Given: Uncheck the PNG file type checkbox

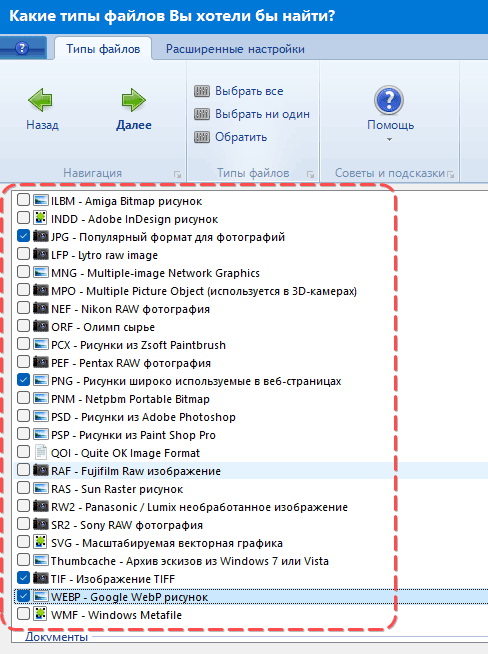Looking at the screenshot, I should click(23, 380).
